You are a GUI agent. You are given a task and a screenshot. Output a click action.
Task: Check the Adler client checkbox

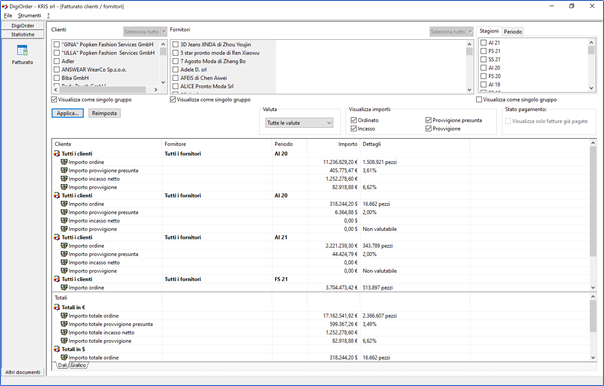57,61
